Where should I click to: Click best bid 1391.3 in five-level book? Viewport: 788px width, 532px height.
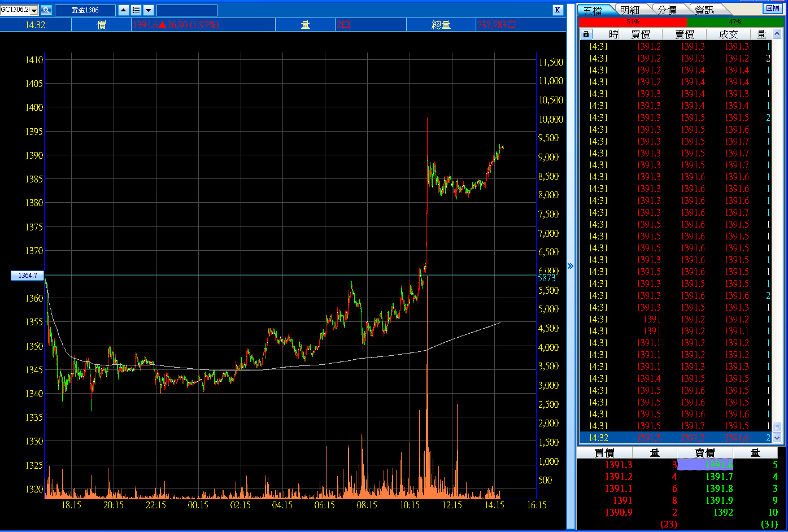pyautogui.click(x=619, y=465)
